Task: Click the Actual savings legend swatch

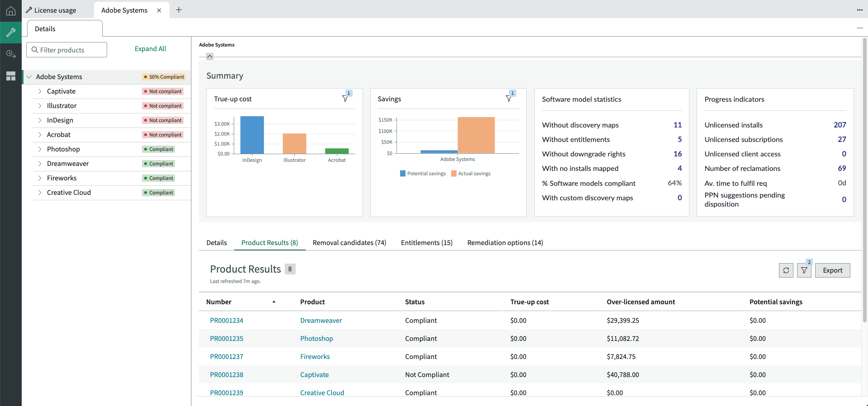Action: (x=454, y=174)
